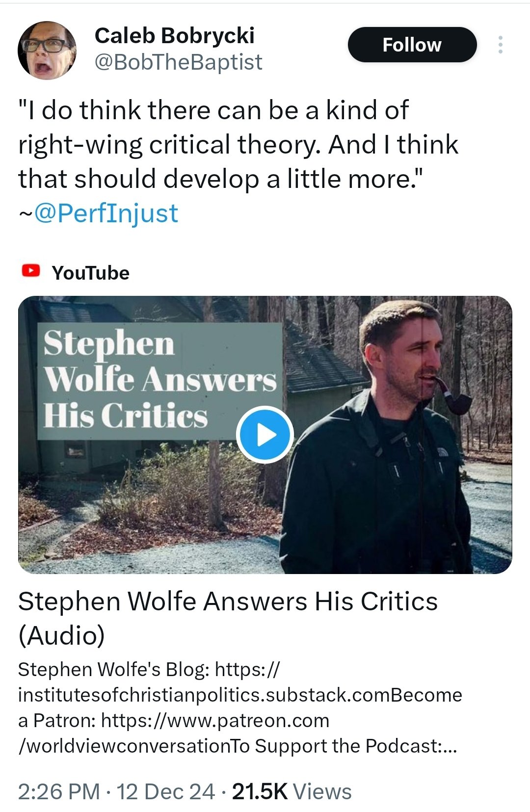This screenshot has height=812, width=530.
Task: Click the YouTube logo icon
Action: (x=31, y=271)
